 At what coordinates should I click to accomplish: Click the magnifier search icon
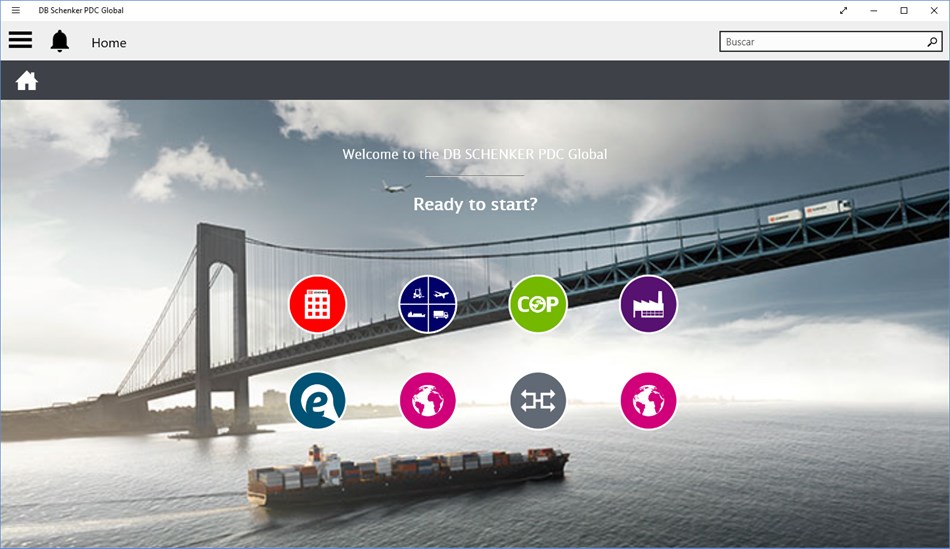(932, 42)
